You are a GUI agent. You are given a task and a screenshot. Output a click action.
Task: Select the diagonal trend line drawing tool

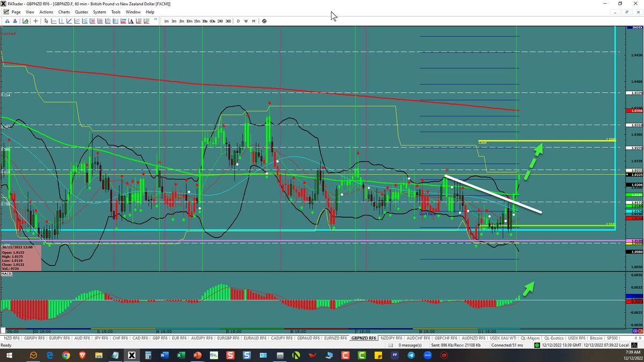click(69, 21)
